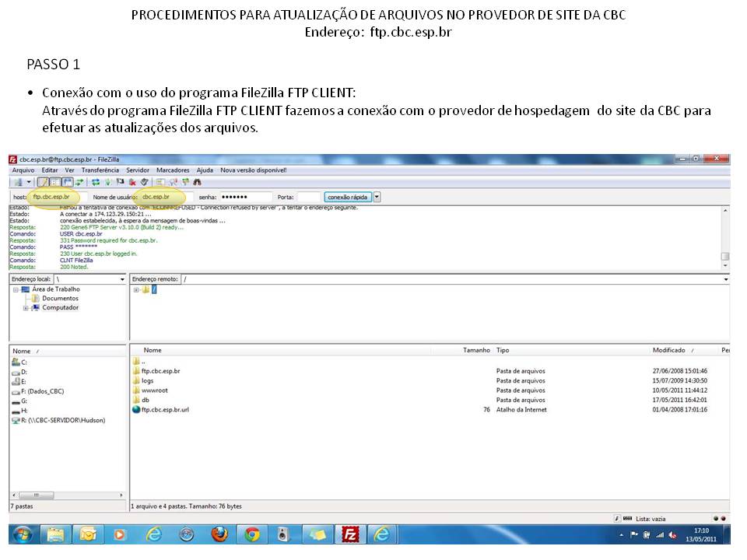
Task: Open the quickconnect history dropdown arrow
Action: pyautogui.click(x=377, y=197)
